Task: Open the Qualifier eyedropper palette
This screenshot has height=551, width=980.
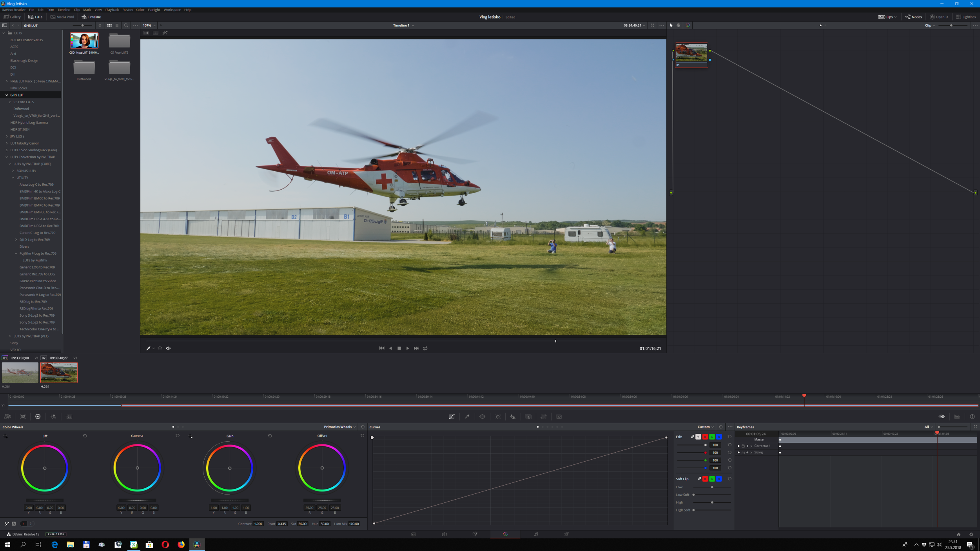Action: click(x=467, y=417)
